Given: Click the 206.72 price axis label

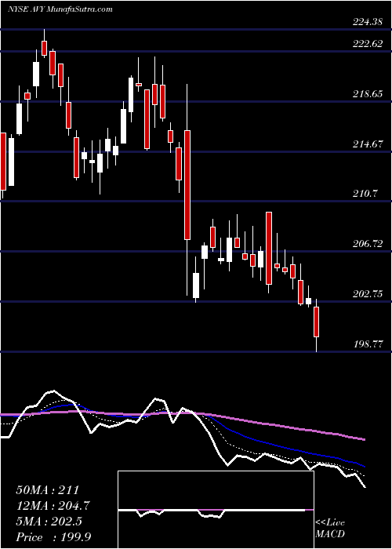Looking at the screenshot, I should coord(368,243).
